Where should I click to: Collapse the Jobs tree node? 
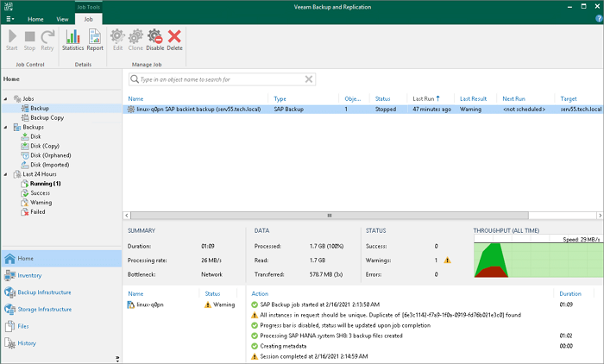click(5, 98)
